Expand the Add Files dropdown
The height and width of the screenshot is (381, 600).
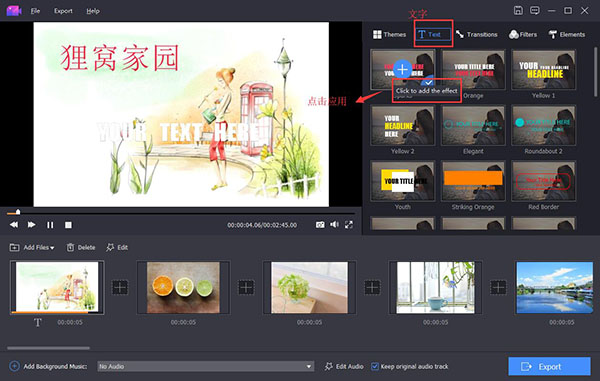[x=32, y=247]
